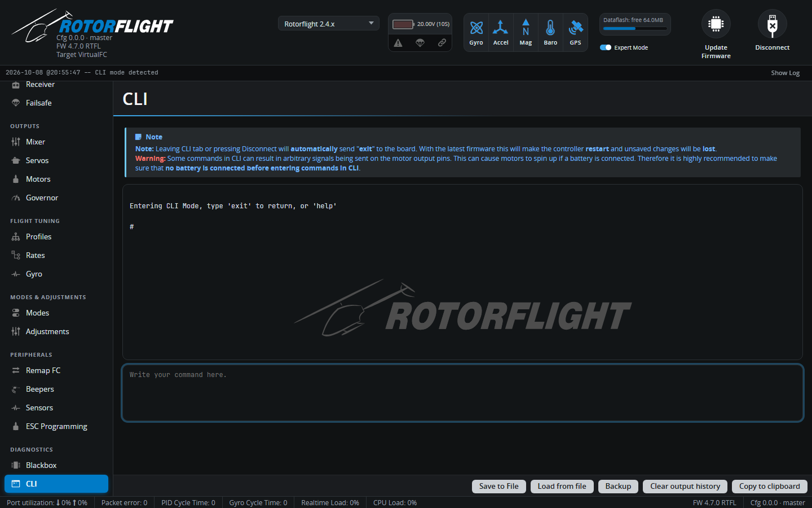Open the Failsafe tab
Image resolution: width=812 pixels, height=508 pixels.
coord(56,103)
